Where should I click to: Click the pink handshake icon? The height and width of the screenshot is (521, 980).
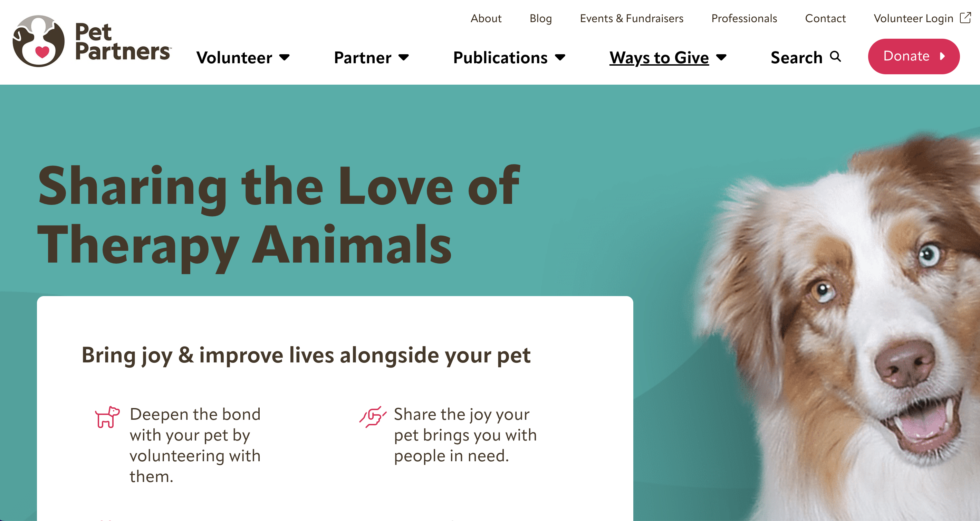pos(373,417)
